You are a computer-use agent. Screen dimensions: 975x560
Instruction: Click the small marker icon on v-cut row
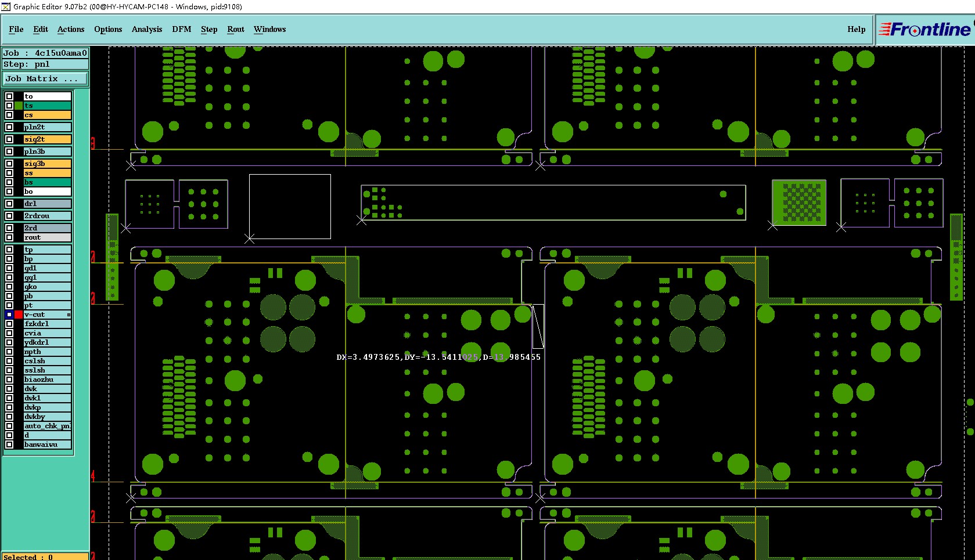(69, 315)
